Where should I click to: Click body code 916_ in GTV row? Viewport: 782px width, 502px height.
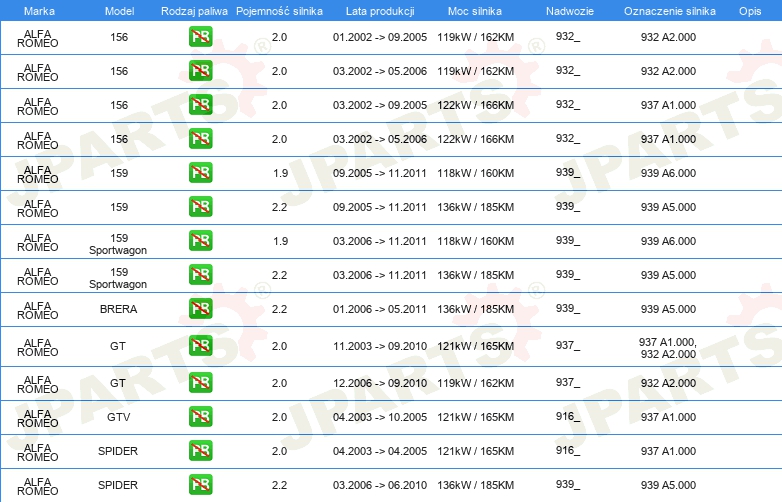click(568, 416)
